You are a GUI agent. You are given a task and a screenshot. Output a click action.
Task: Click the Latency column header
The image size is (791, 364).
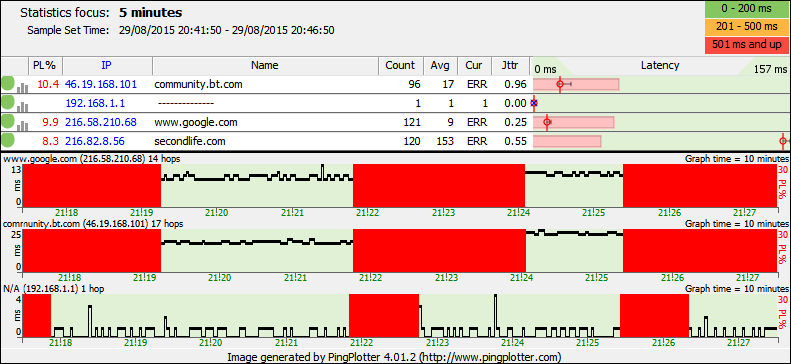[x=660, y=65]
